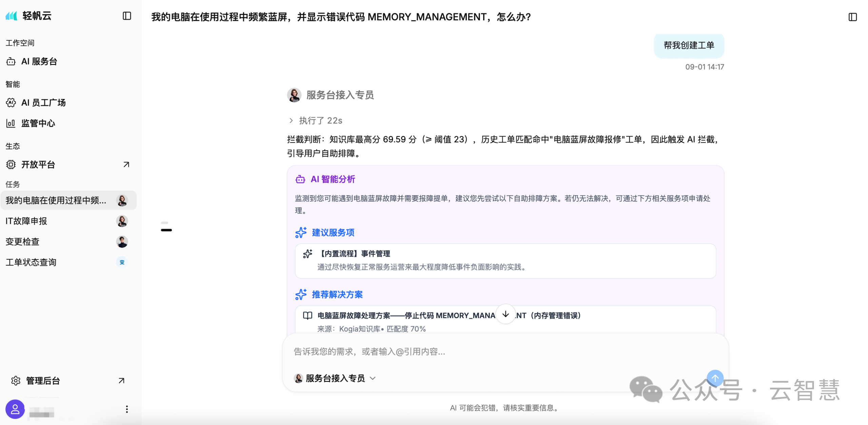This screenshot has width=868, height=425.
Task: Click avatar next to 变更检查
Action: pyautogui.click(x=122, y=242)
